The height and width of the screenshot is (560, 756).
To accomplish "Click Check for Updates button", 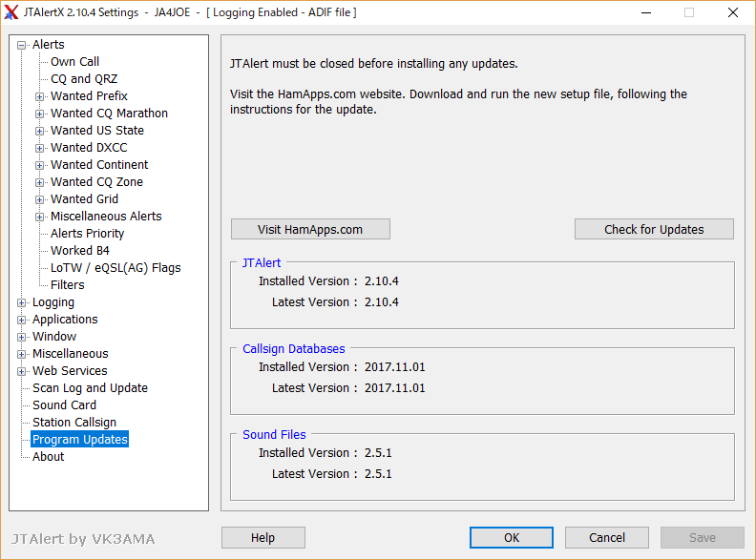I will 654,229.
